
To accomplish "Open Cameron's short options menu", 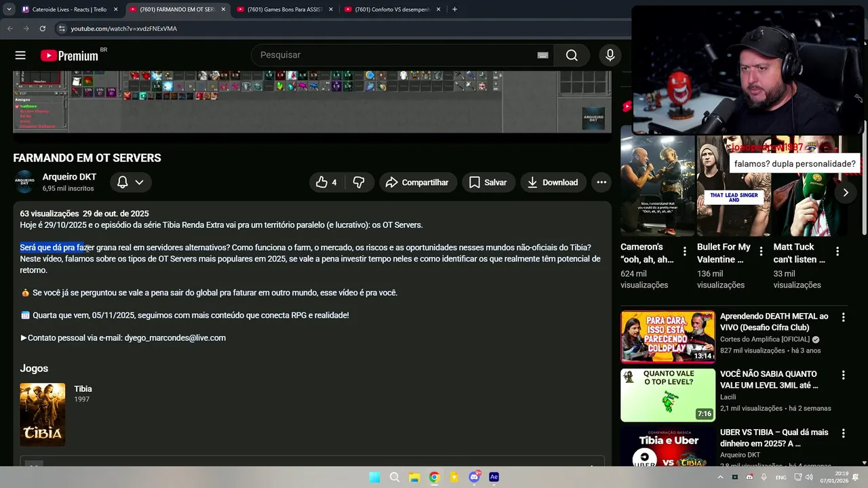I will (x=685, y=251).
